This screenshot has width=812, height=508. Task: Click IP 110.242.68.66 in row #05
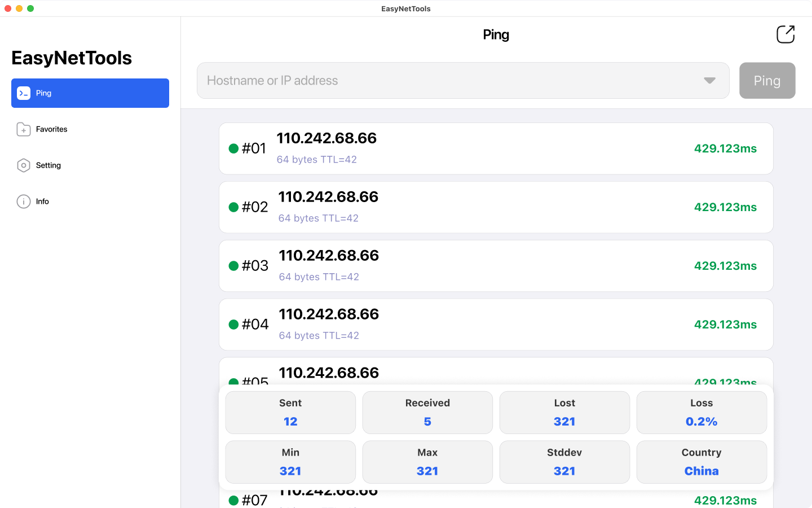click(329, 373)
